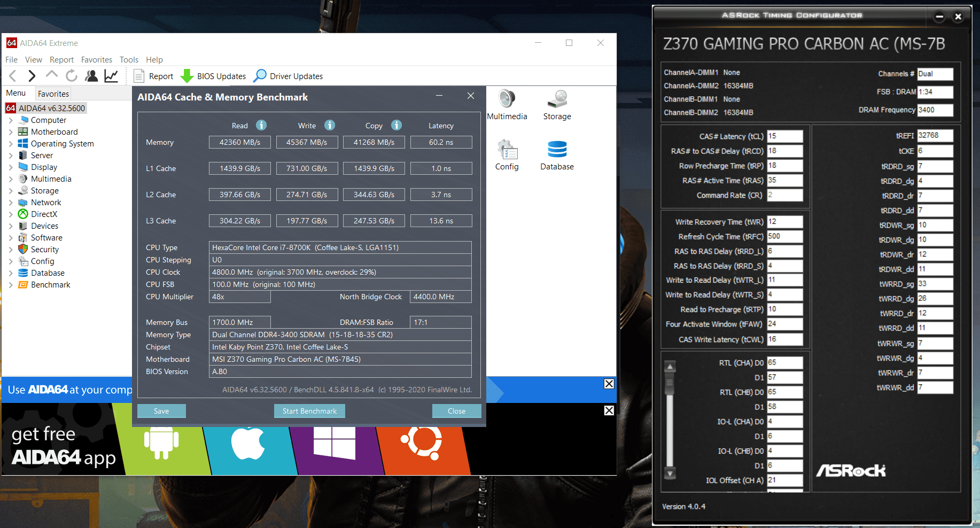Click the Memory Latency value 60.2 ns

click(441, 142)
